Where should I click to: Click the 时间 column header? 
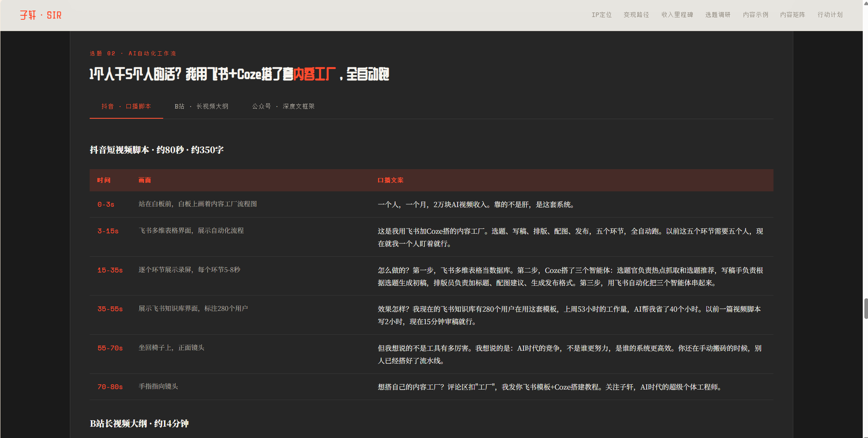[x=104, y=180]
